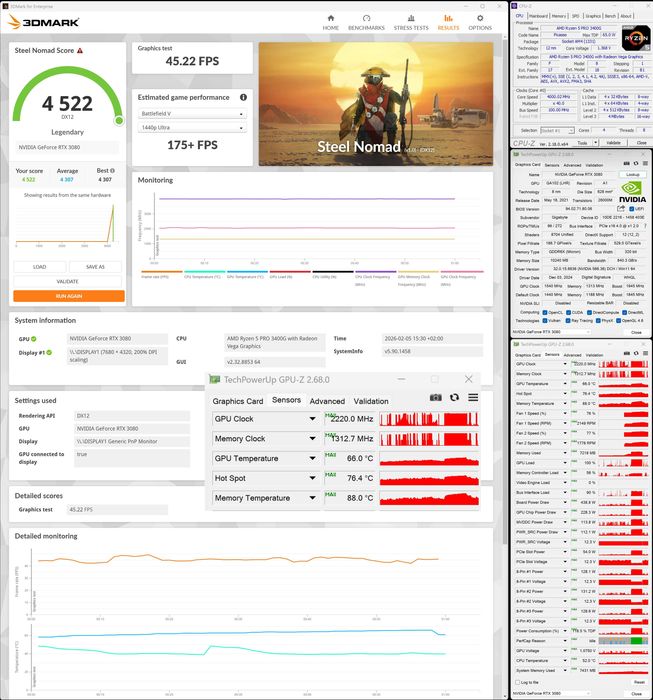Click the red GPU Load legend swatch
Screen dimensions: 653x700
coord(290,271)
